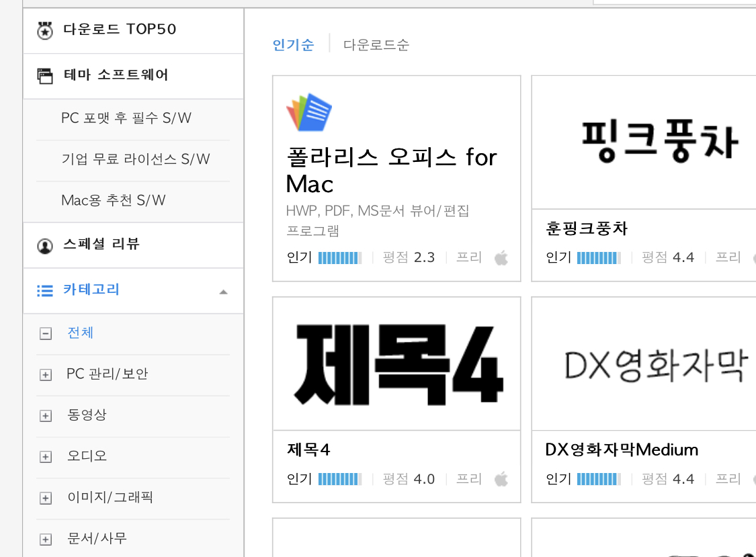Click the 제목4 font preview image
Image resolution: width=756 pixels, height=557 pixels.
[398, 364]
